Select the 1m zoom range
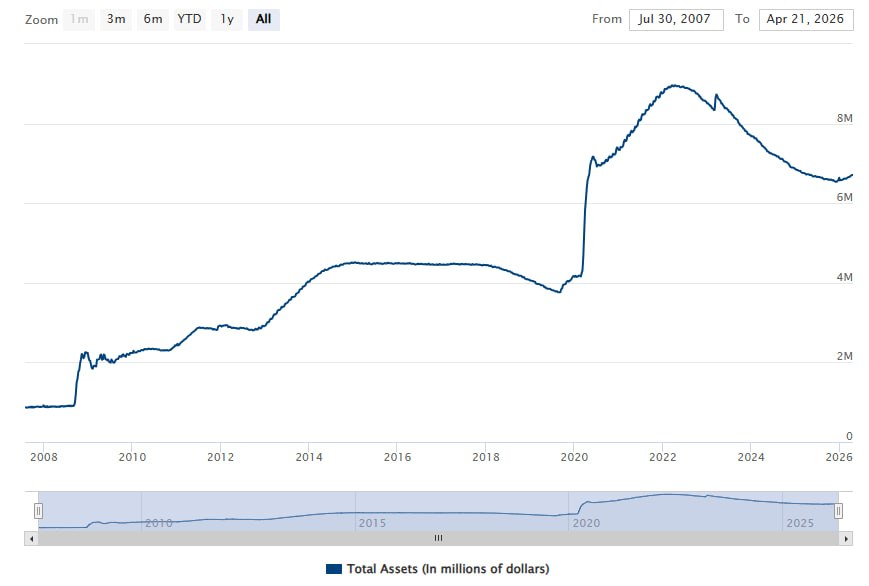 click(x=80, y=19)
